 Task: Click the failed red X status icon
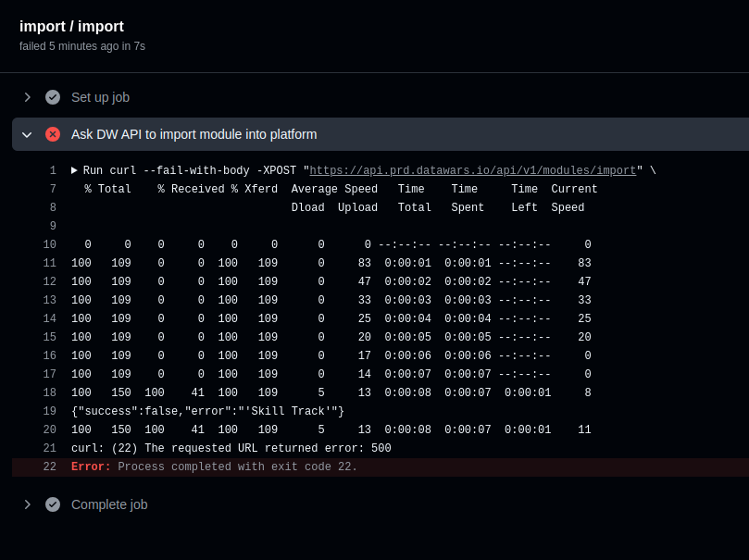pyautogui.click(x=53, y=134)
